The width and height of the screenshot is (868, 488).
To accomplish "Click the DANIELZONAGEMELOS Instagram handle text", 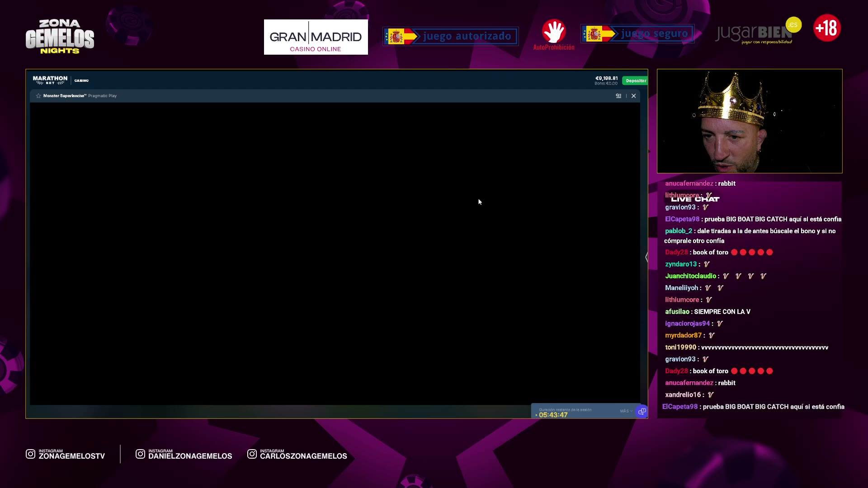I will pos(190,456).
